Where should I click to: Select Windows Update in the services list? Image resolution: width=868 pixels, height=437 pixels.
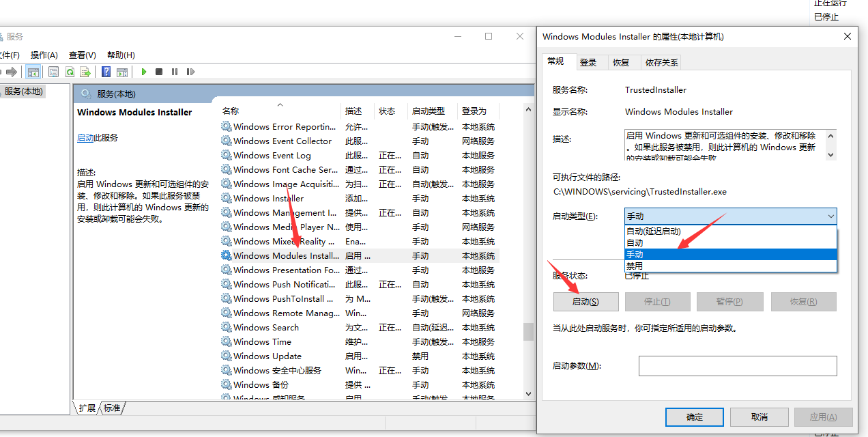click(267, 356)
